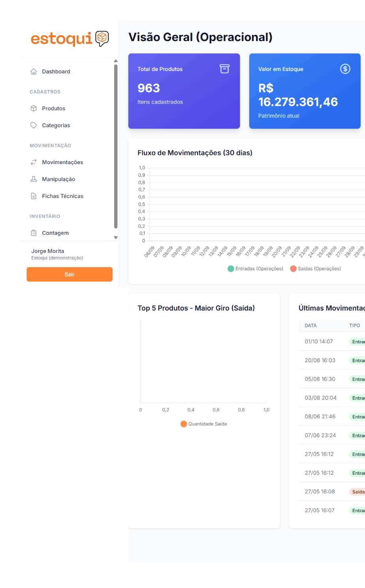This screenshot has height=588, width=365.
Task: Click the sidebar vertical scrollbar thumb
Action: 116,146
